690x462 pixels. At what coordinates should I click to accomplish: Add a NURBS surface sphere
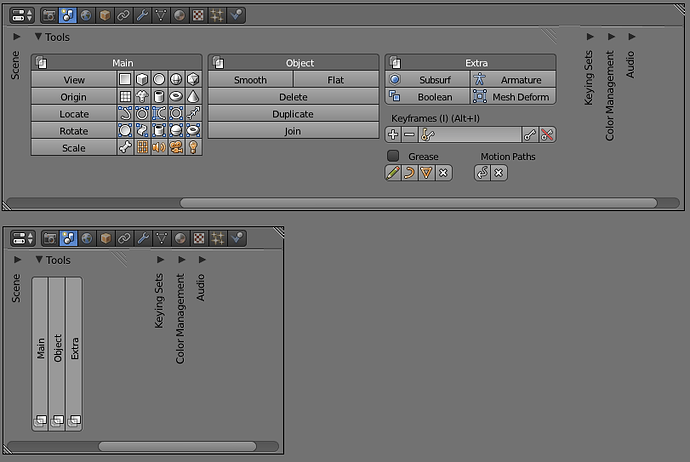tap(176, 131)
